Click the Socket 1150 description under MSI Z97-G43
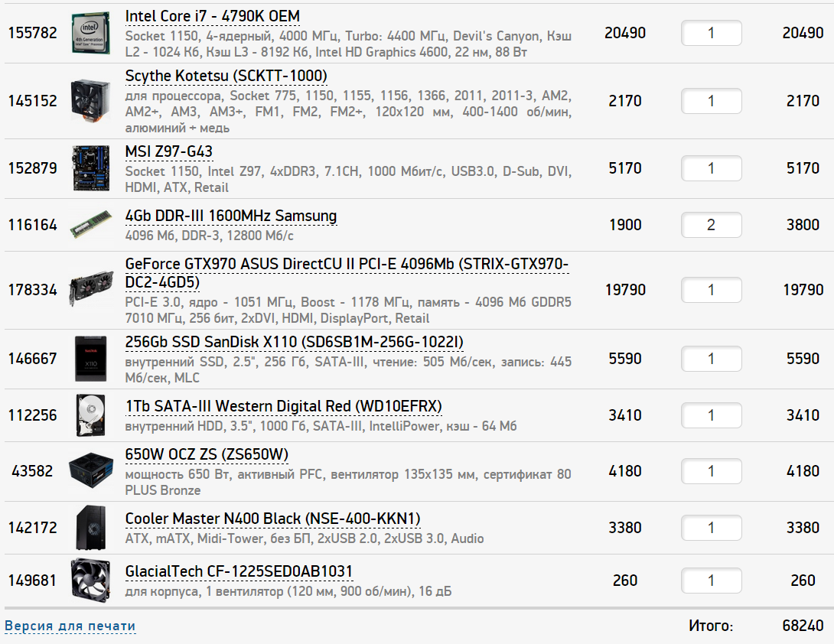Viewport: 834px width, 644px height. click(x=348, y=179)
